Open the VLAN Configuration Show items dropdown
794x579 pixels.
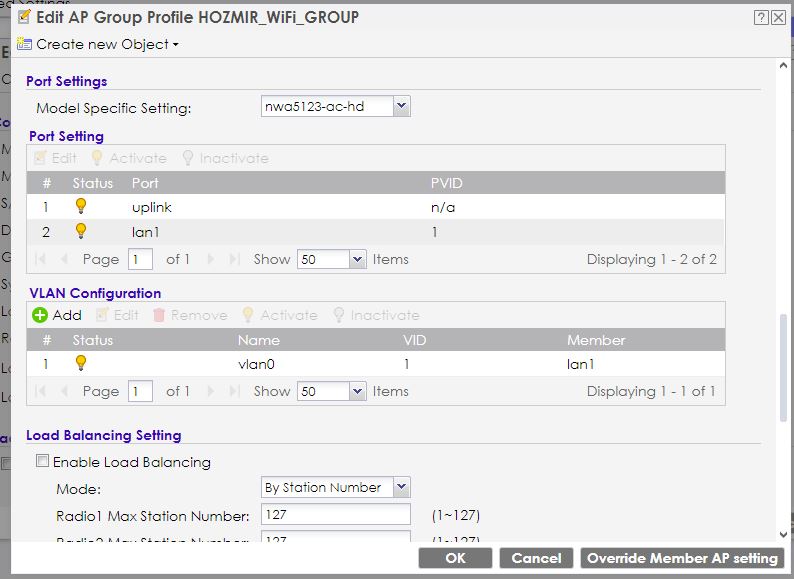click(358, 392)
